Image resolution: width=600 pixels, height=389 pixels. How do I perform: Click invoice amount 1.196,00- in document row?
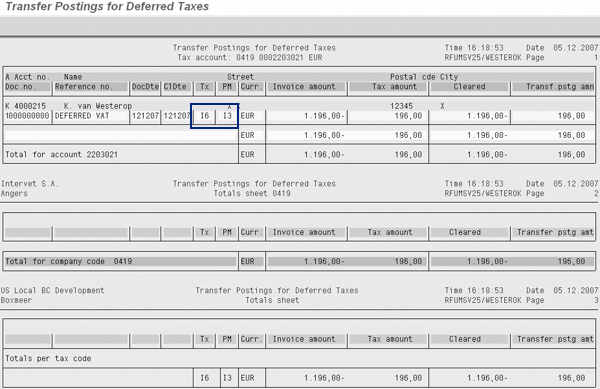324,116
